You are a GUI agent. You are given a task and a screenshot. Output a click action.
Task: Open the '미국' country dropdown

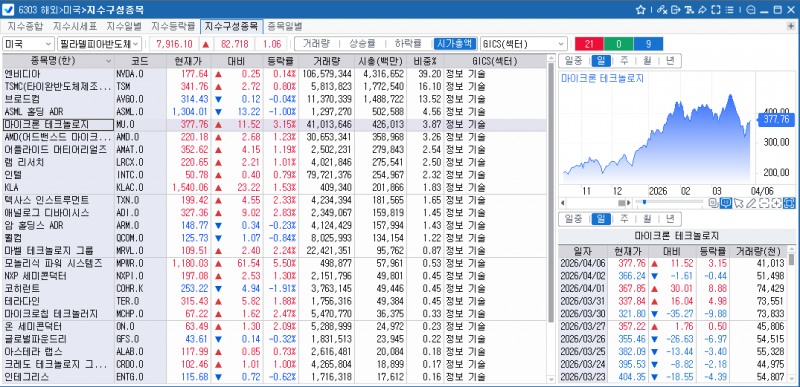tap(29, 44)
